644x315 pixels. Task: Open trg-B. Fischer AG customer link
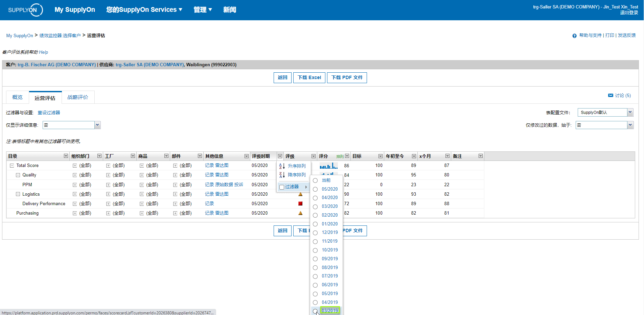point(57,65)
